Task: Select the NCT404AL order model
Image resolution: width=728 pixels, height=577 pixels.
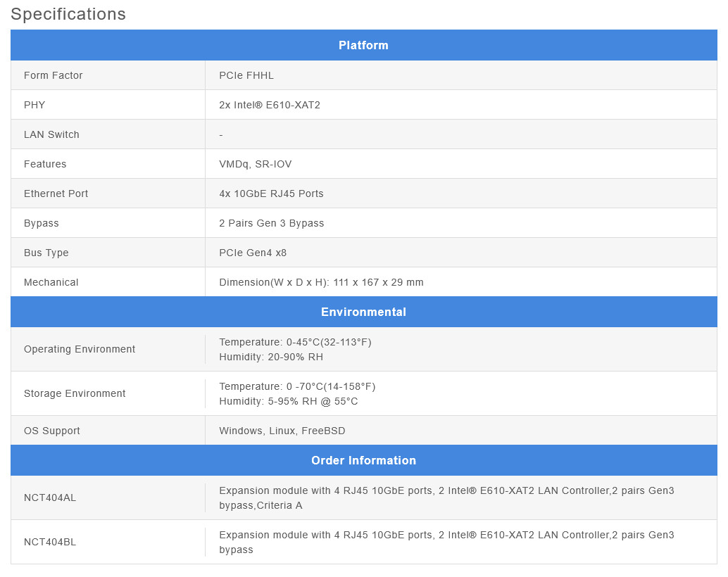Action: 50,497
